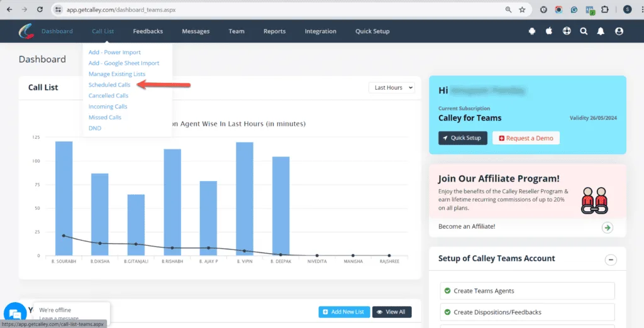
Task: Click the lifebuoy support icon
Action: coord(567,31)
